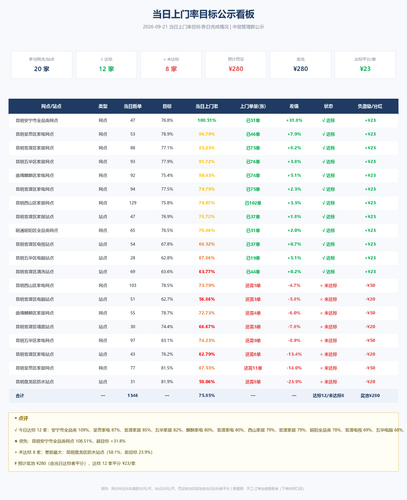Click the +2.3% difference value

pos(294,189)
